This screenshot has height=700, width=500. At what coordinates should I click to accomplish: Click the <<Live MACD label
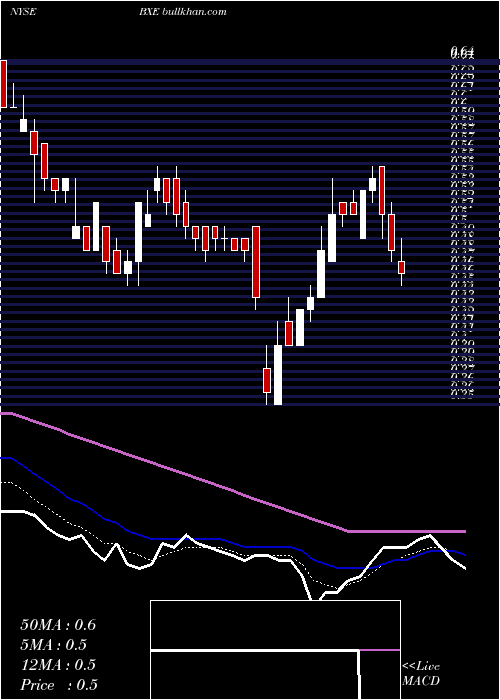click(421, 673)
